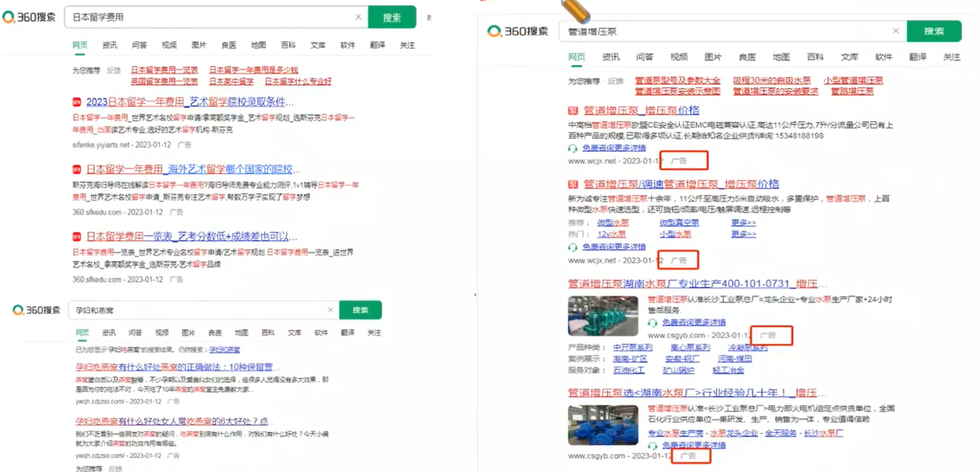Click 微型水泵 recommended link
Image resolution: width=980 pixels, height=472 pixels.
(x=613, y=223)
